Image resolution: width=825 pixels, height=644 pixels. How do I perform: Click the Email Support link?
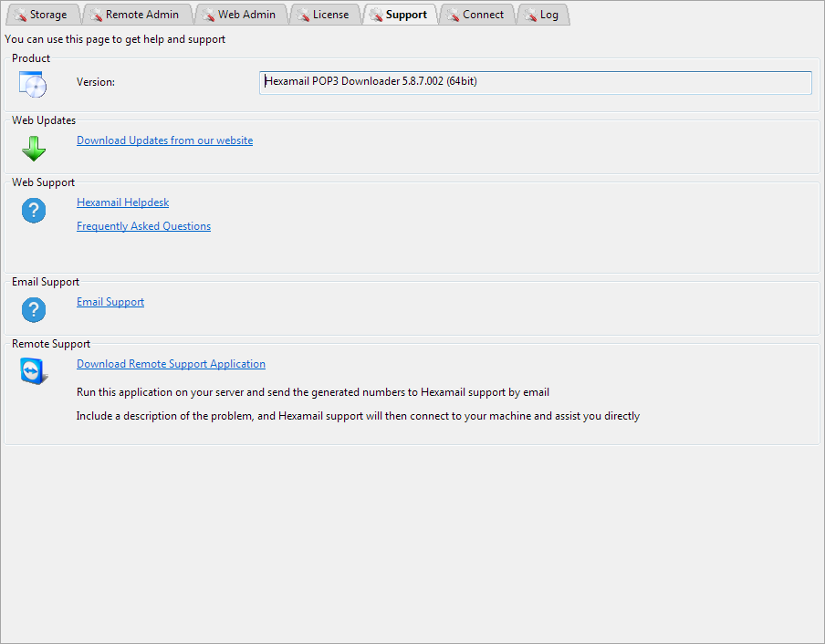(x=110, y=302)
